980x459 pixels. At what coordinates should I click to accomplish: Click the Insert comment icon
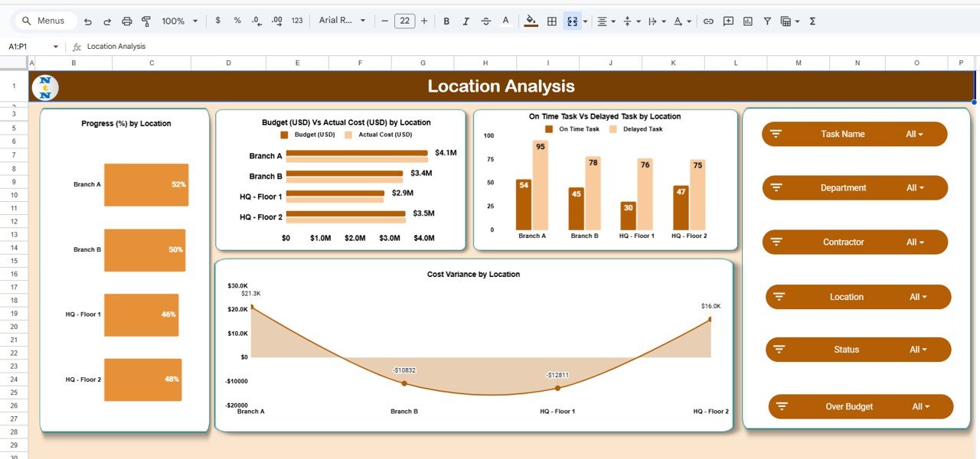click(728, 21)
